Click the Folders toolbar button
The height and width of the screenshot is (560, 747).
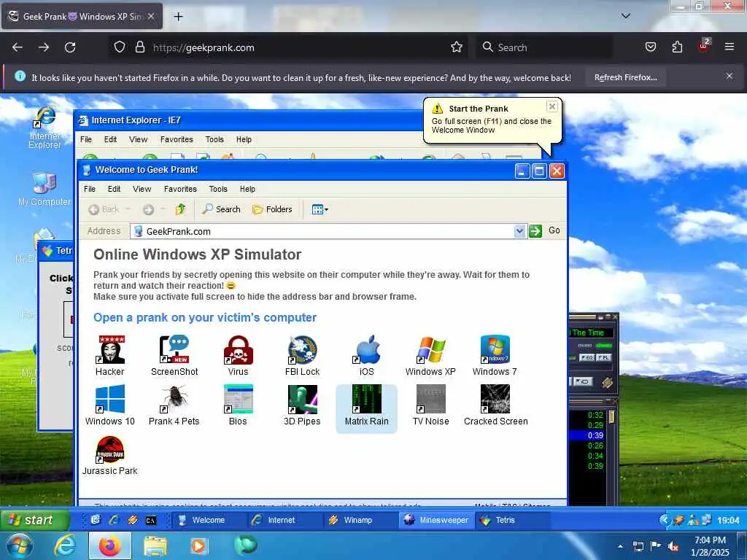[x=272, y=209]
